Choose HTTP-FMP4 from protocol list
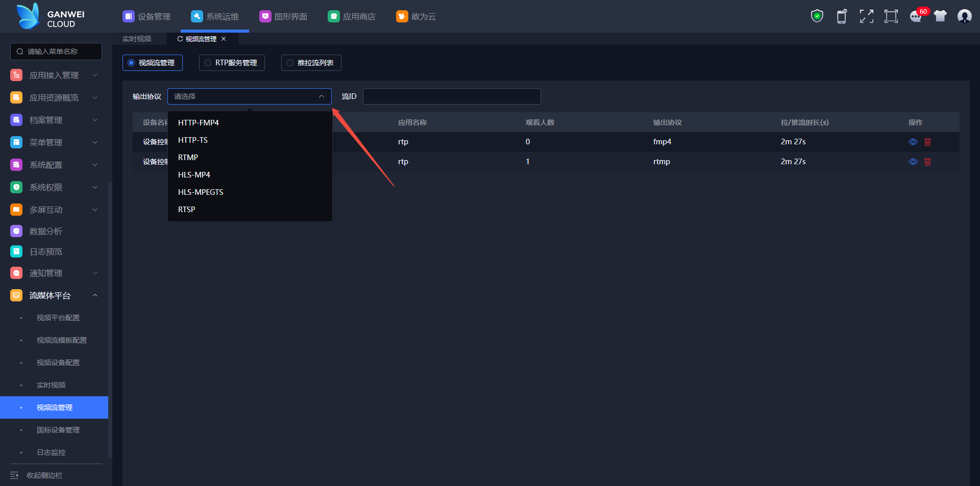Screen dimensions: 980x486 tap(250, 123)
